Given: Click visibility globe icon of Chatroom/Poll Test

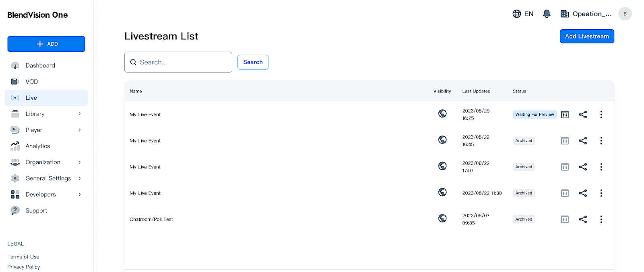Looking at the screenshot, I should 442,218.
